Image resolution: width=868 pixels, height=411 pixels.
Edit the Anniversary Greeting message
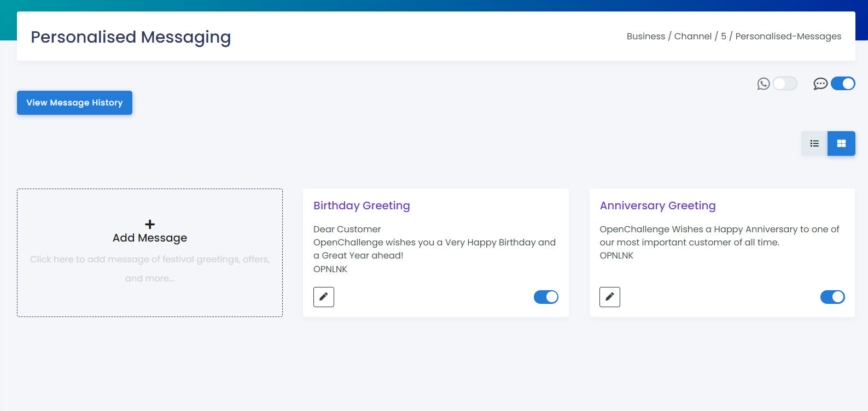point(610,297)
